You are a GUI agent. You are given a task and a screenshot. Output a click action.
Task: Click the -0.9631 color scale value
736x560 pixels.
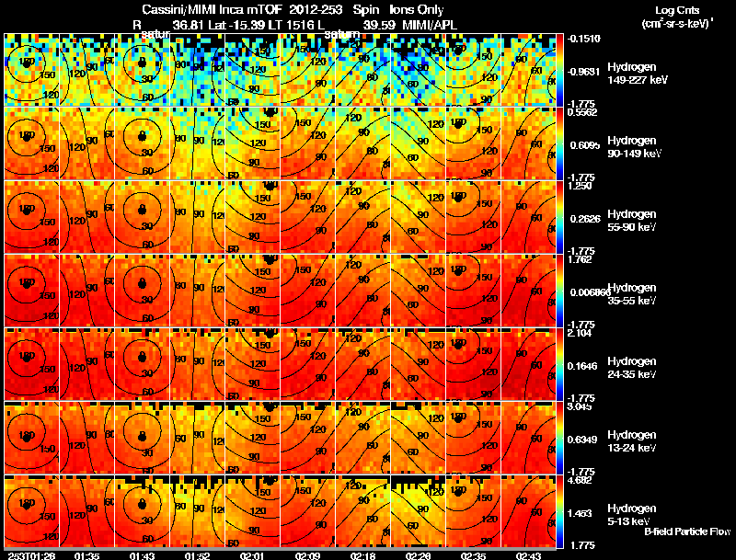tap(584, 72)
